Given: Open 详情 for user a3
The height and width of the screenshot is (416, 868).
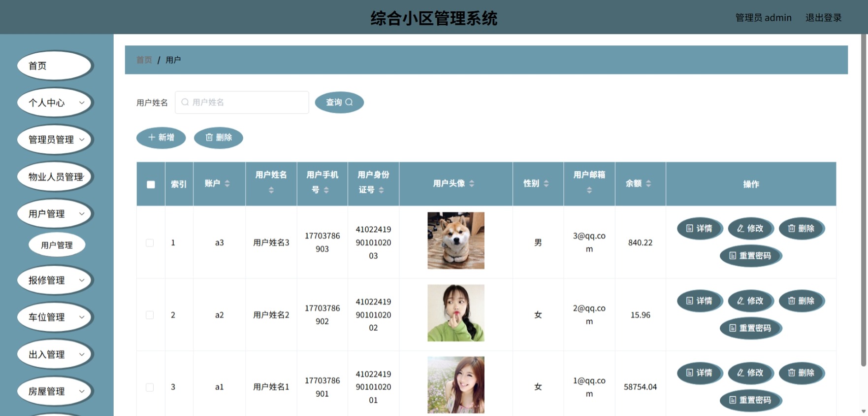Looking at the screenshot, I should pyautogui.click(x=700, y=228).
